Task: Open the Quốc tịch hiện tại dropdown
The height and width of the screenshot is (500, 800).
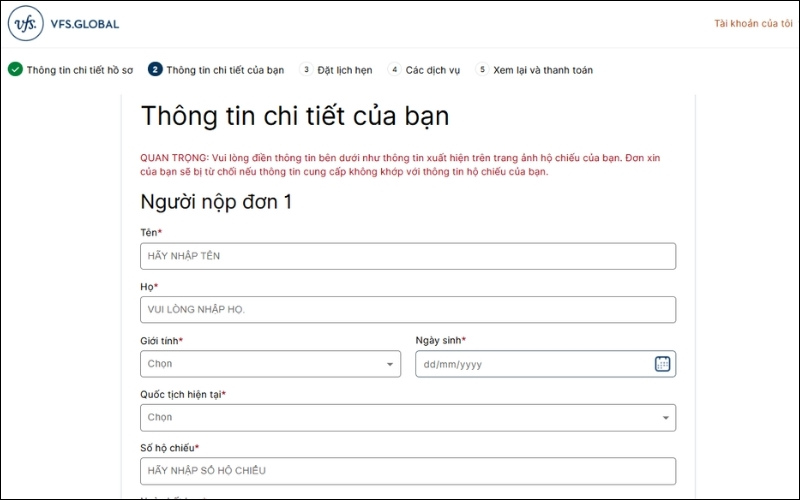Action: pyautogui.click(x=408, y=418)
